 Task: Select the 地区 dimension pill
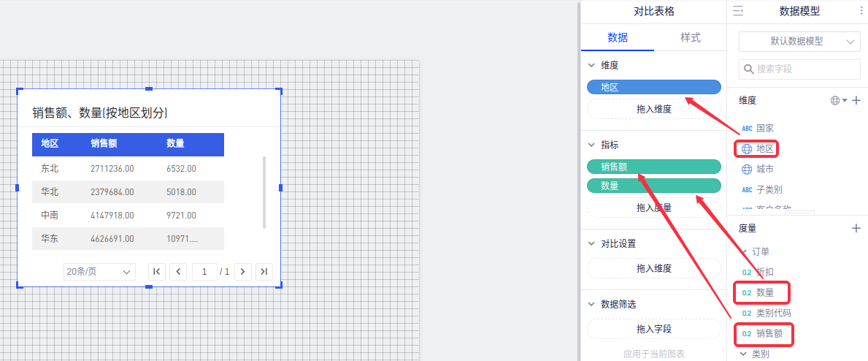tap(653, 87)
